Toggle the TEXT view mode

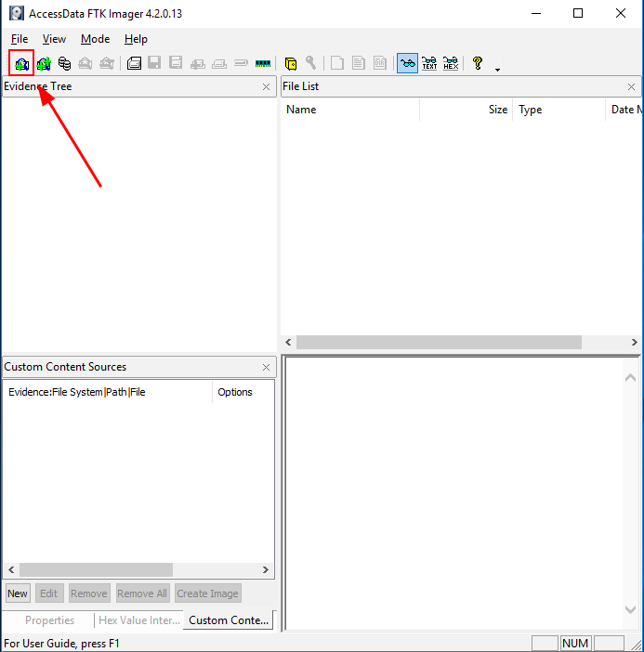click(x=429, y=63)
